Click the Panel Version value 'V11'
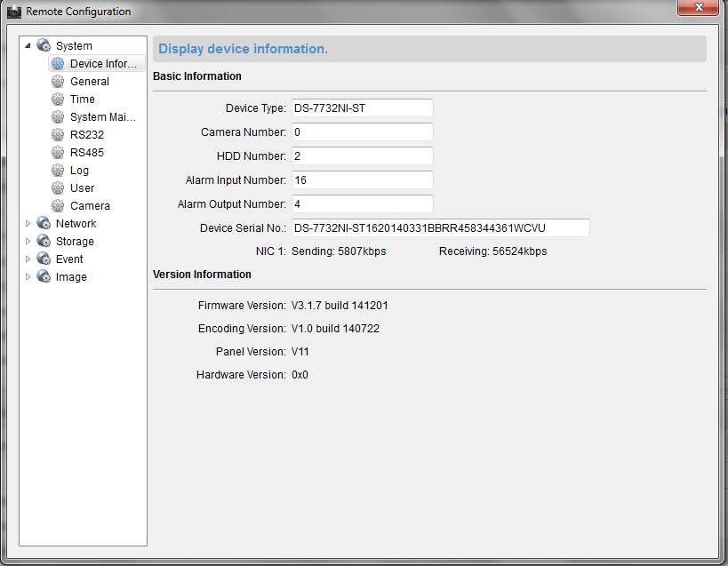This screenshot has width=728, height=566. pos(300,352)
